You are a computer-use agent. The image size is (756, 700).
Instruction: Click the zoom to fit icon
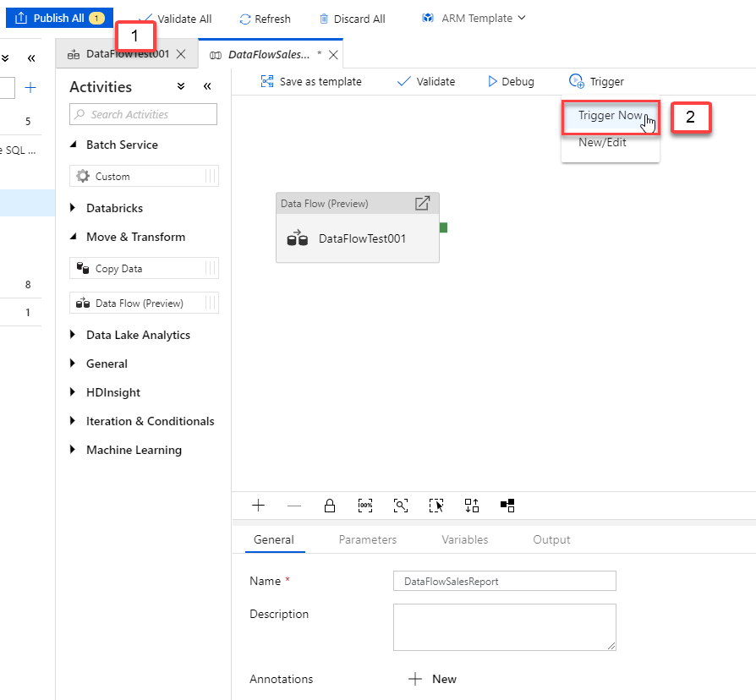click(x=401, y=506)
